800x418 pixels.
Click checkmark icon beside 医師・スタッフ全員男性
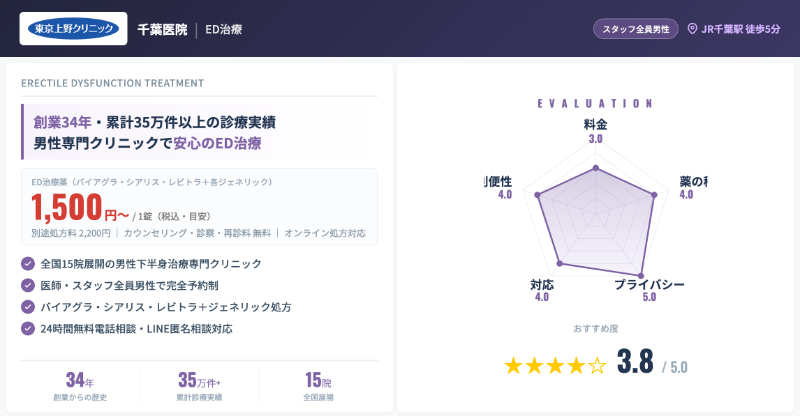pyautogui.click(x=27, y=285)
